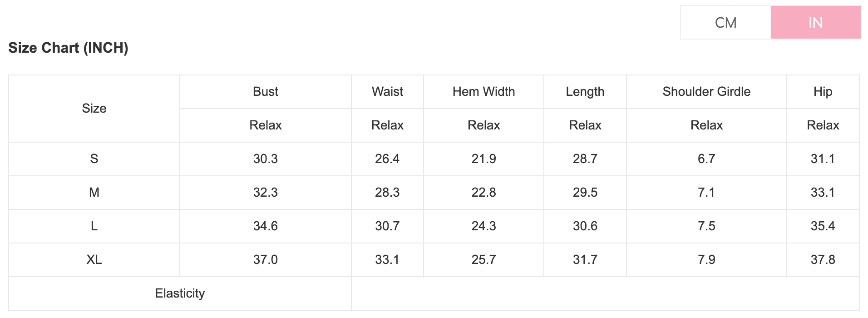Image resolution: width=868 pixels, height=318 pixels.
Task: Click the Hem Width column header
Action: coord(483,92)
